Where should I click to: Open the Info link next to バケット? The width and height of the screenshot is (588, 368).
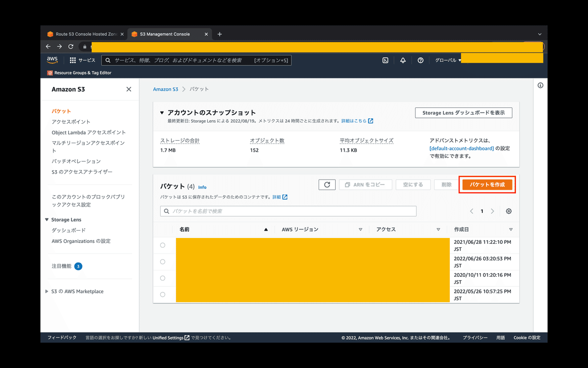tap(202, 187)
